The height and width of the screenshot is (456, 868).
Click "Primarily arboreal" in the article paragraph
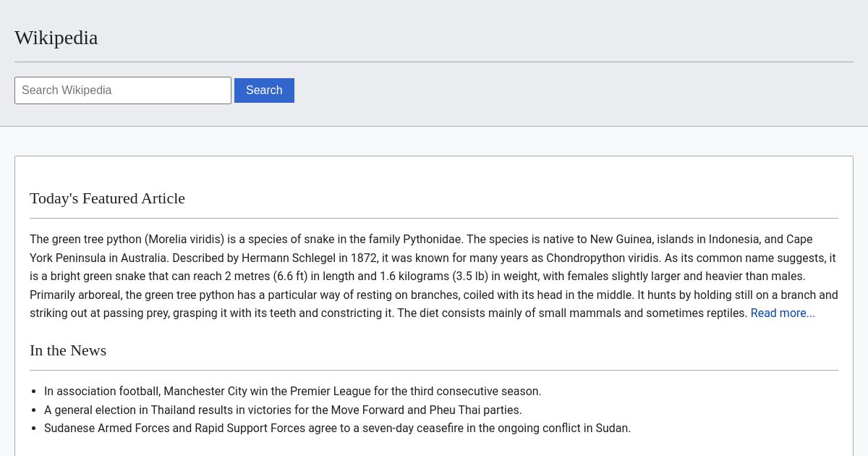[x=75, y=295]
